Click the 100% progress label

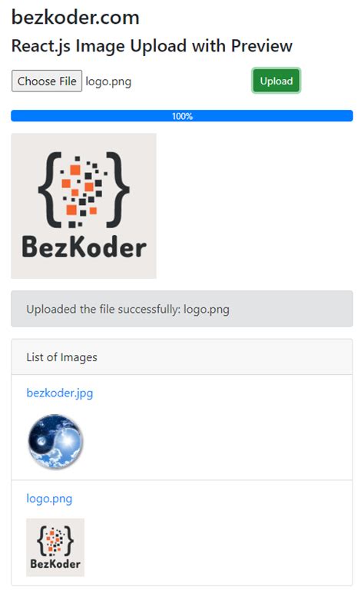(182, 116)
